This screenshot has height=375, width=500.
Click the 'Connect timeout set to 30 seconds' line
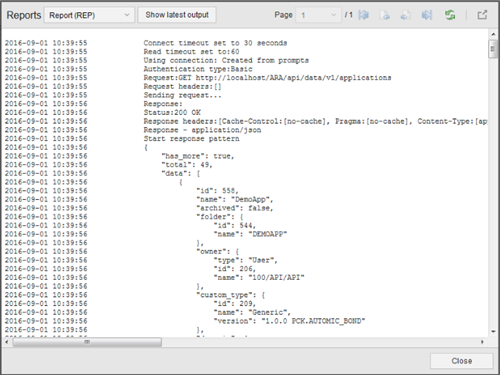[215, 43]
